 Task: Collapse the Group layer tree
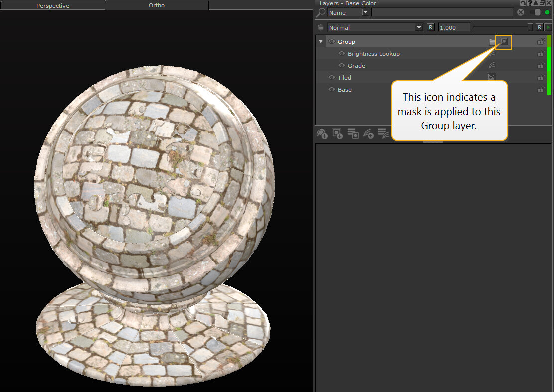pos(321,42)
